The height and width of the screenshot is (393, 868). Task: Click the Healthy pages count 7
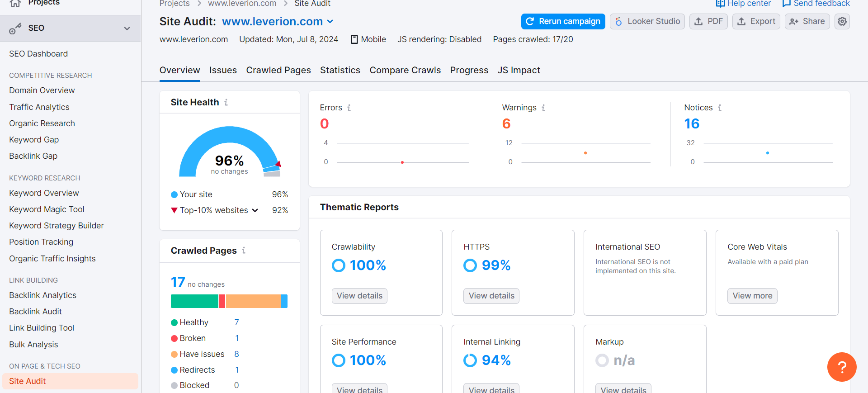point(236,322)
